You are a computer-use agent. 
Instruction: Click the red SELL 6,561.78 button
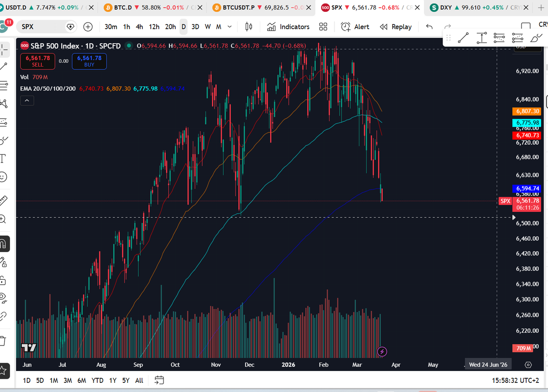click(37, 61)
